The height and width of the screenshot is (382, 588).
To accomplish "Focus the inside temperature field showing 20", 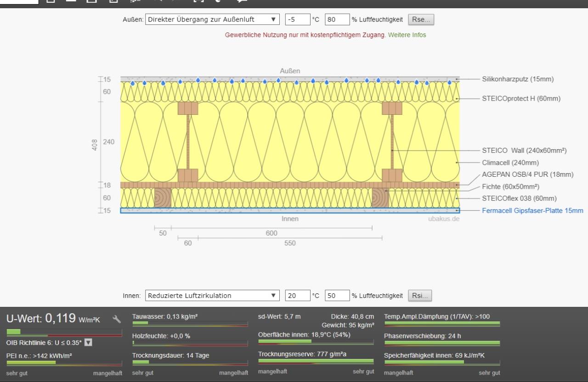I will point(296,296).
